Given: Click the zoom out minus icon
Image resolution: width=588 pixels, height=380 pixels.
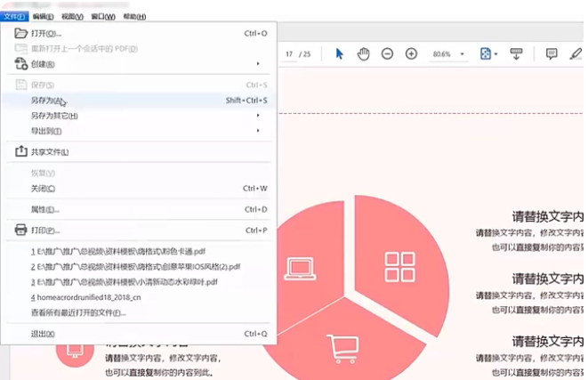Looking at the screenshot, I should point(387,54).
